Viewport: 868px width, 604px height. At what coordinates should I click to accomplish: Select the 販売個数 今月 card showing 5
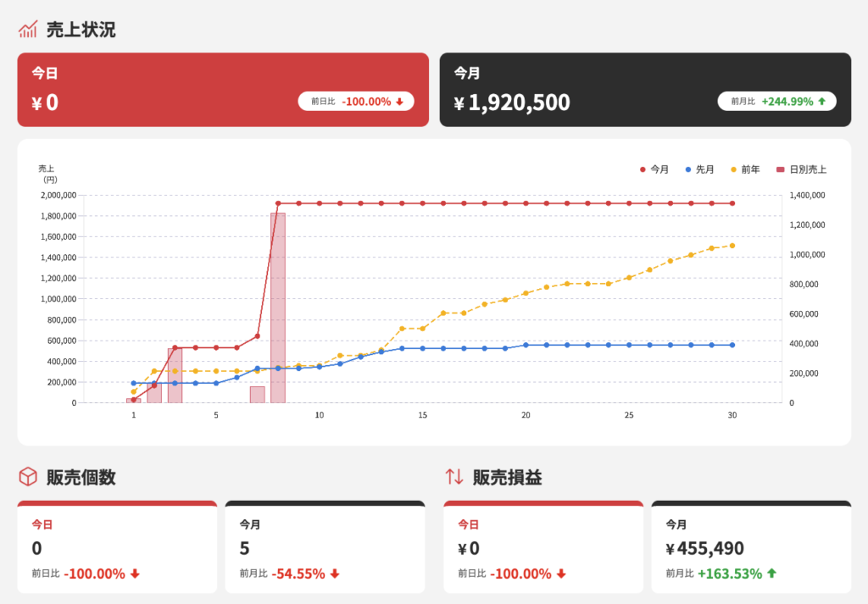(325, 546)
